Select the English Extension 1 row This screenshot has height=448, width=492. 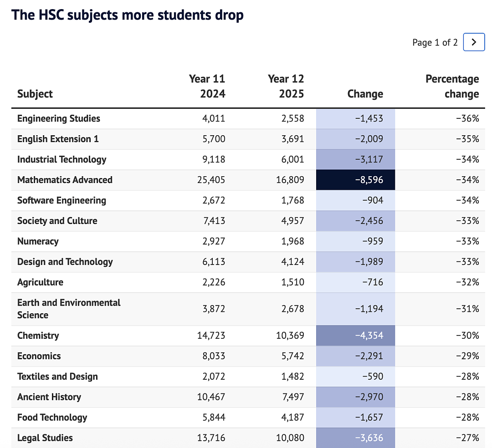[x=248, y=139]
